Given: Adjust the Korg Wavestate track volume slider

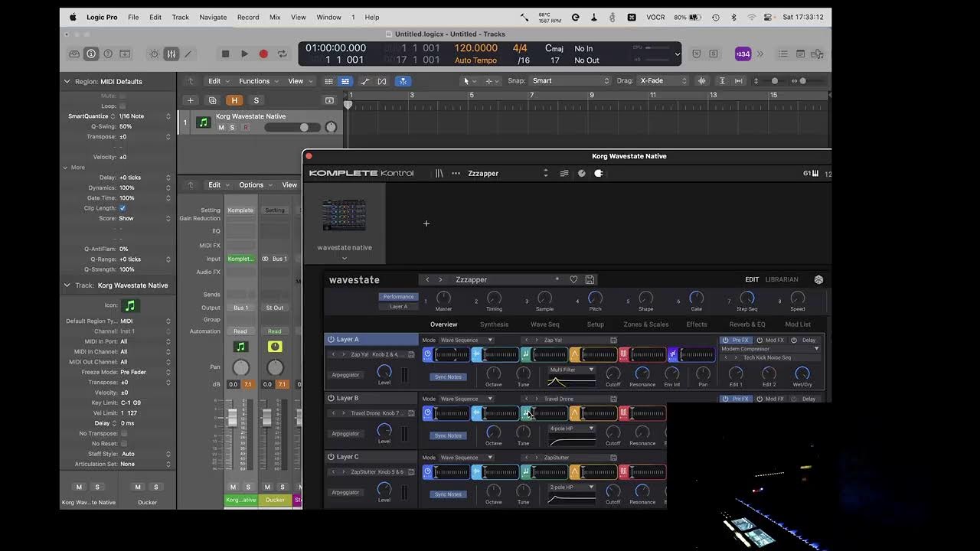Looking at the screenshot, I should [291, 128].
